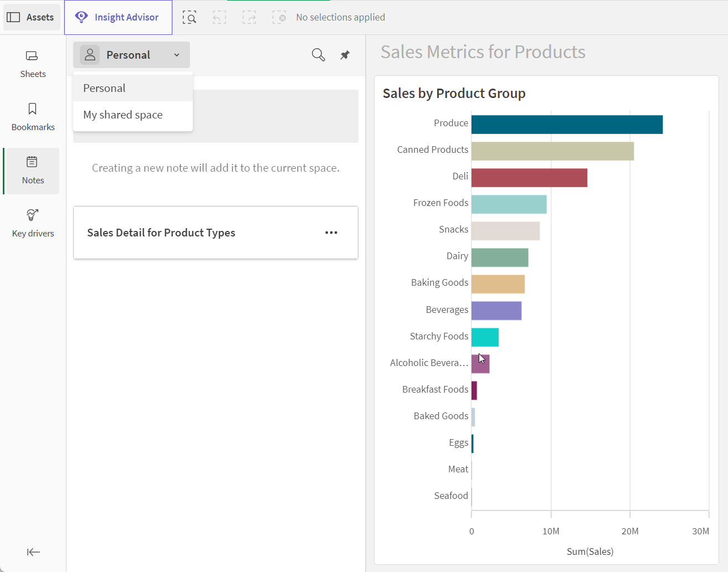Viewport: 728px width, 572px height.
Task: Open the note's three-dot options menu
Action: coord(331,233)
